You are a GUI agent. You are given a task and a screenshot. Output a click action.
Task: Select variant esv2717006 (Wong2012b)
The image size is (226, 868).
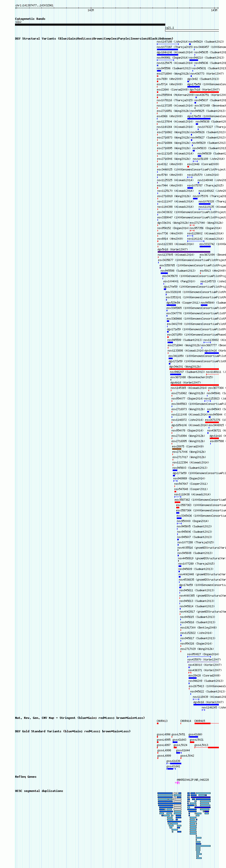[x=189, y=452]
